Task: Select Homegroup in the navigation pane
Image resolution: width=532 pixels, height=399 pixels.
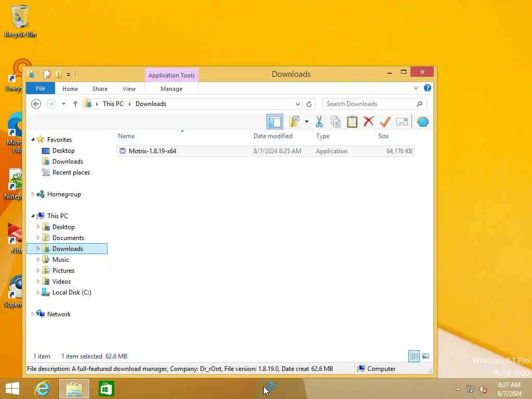Action: [64, 194]
